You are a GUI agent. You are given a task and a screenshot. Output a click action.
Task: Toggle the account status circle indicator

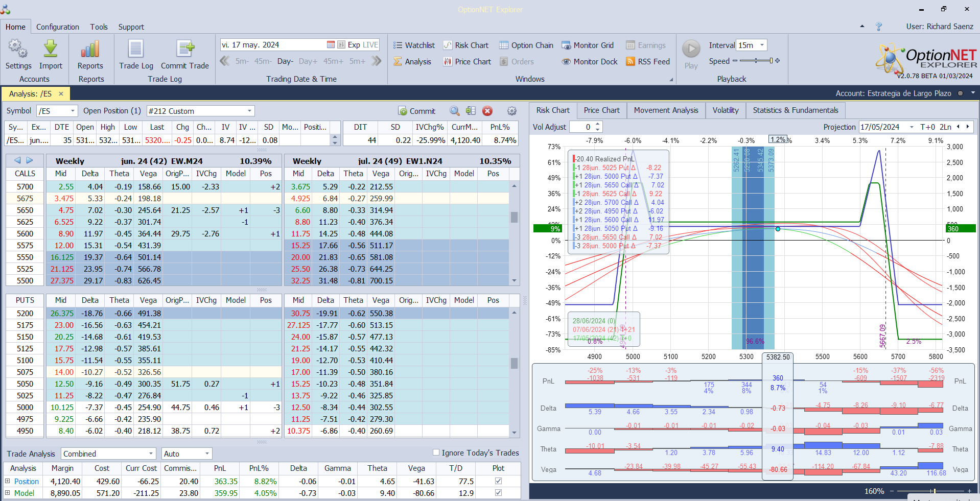click(x=960, y=93)
